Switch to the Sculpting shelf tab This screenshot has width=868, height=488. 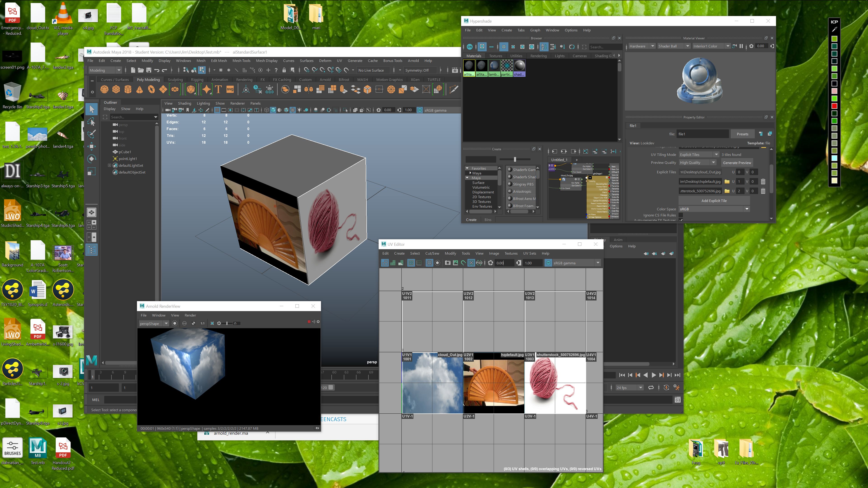(175, 80)
